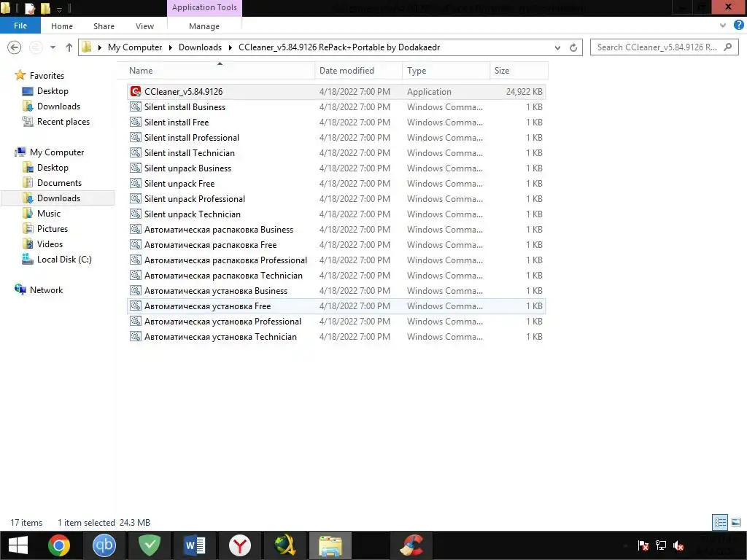Image resolution: width=747 pixels, height=560 pixels.
Task: Select Recent places in Favorites
Action: (x=63, y=122)
